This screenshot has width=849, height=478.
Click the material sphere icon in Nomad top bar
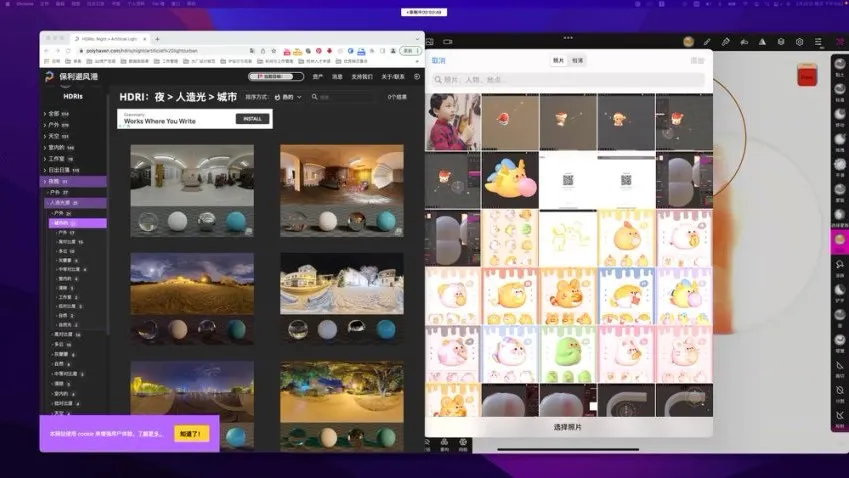pos(689,42)
